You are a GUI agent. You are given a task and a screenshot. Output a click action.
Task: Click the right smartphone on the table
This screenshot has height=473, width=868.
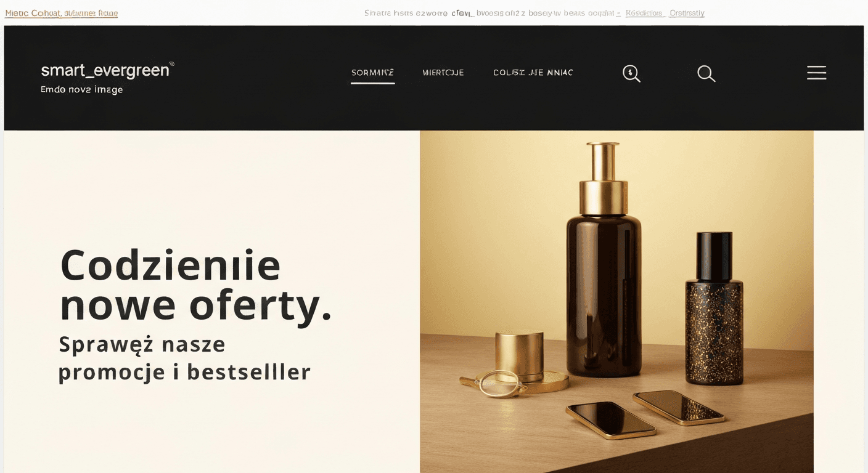[679, 407]
